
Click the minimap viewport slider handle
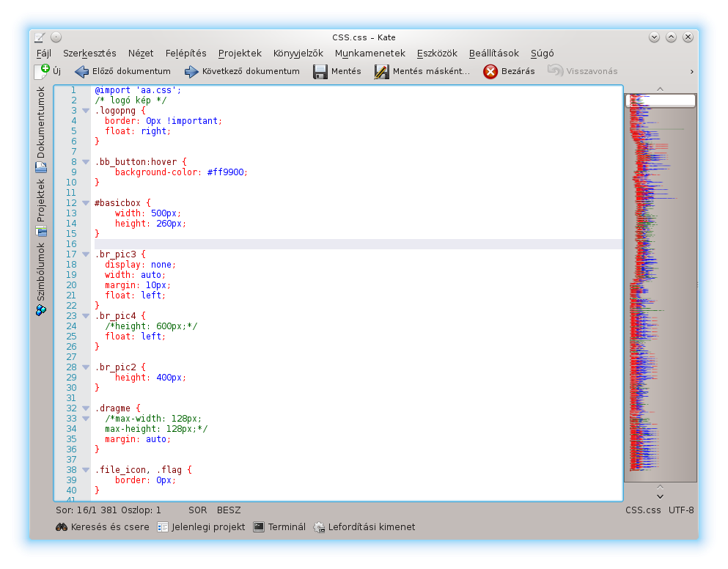[x=661, y=100]
